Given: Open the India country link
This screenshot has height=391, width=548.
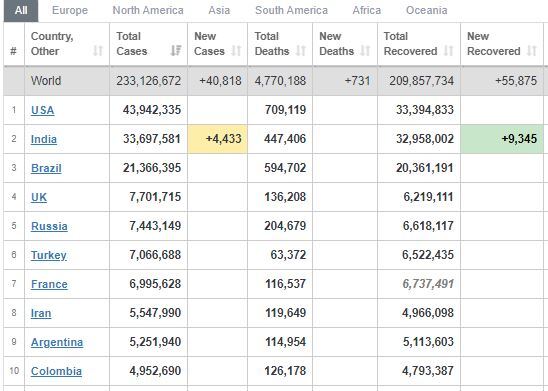Looking at the screenshot, I should click(x=44, y=139).
